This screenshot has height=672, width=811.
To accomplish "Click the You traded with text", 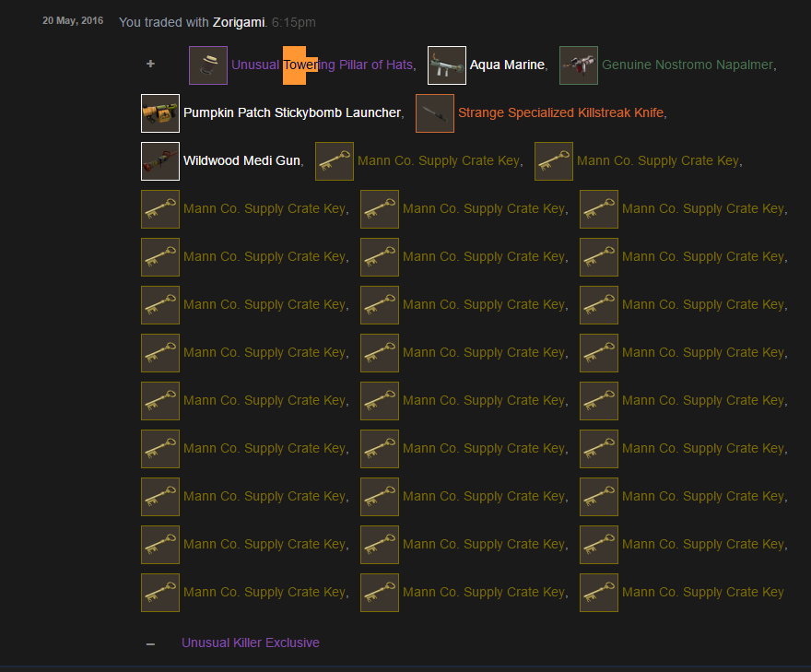I will [x=163, y=22].
